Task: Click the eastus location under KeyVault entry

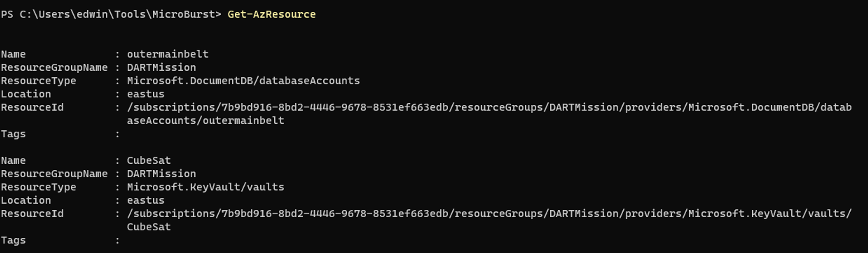Action: click(145, 201)
